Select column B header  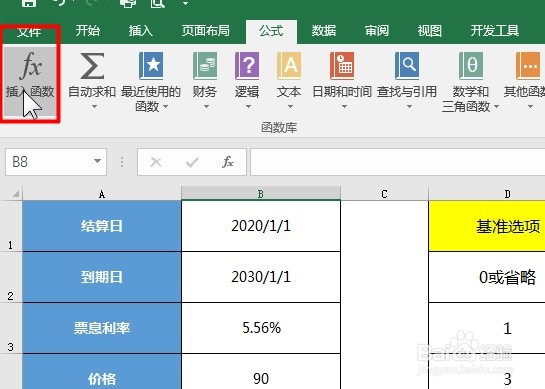261,194
